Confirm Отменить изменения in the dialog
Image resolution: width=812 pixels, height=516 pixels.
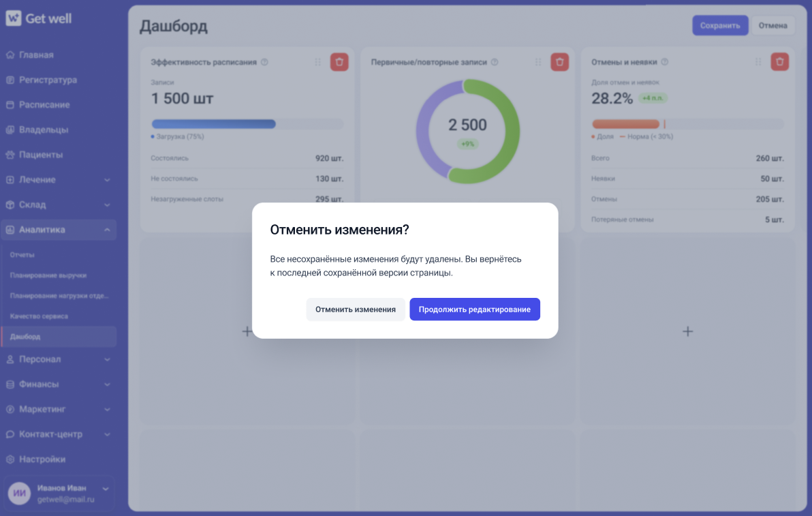coord(356,309)
